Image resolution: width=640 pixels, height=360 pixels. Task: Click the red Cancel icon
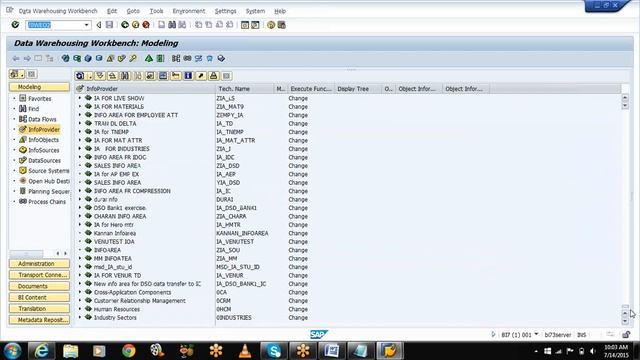pos(146,25)
